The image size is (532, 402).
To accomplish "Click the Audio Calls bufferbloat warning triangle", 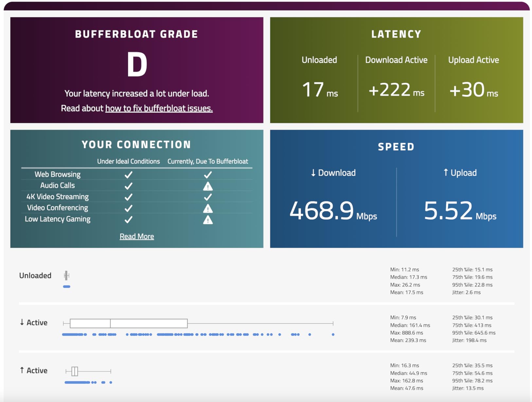I will tap(208, 186).
